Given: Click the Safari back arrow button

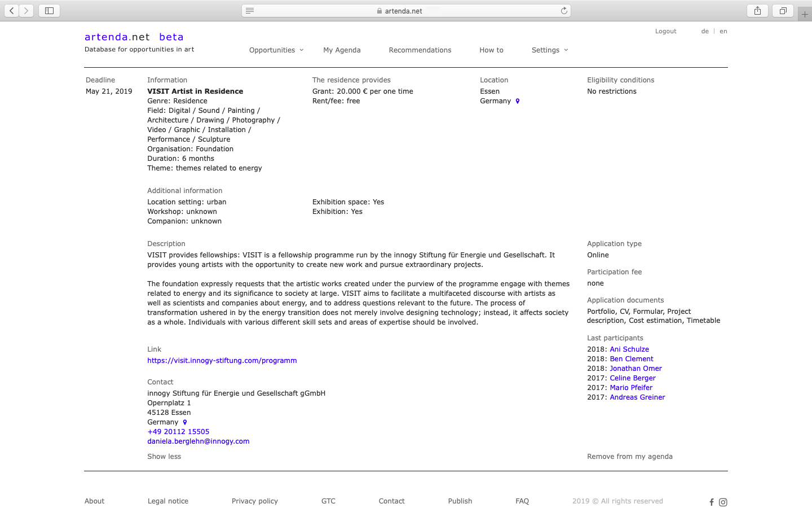Looking at the screenshot, I should point(12,11).
